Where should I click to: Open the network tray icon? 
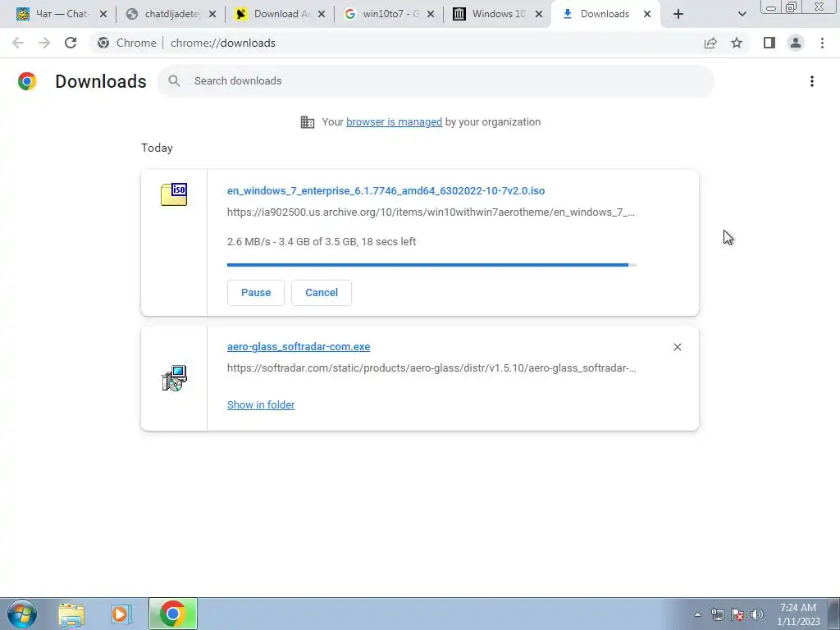point(717,615)
